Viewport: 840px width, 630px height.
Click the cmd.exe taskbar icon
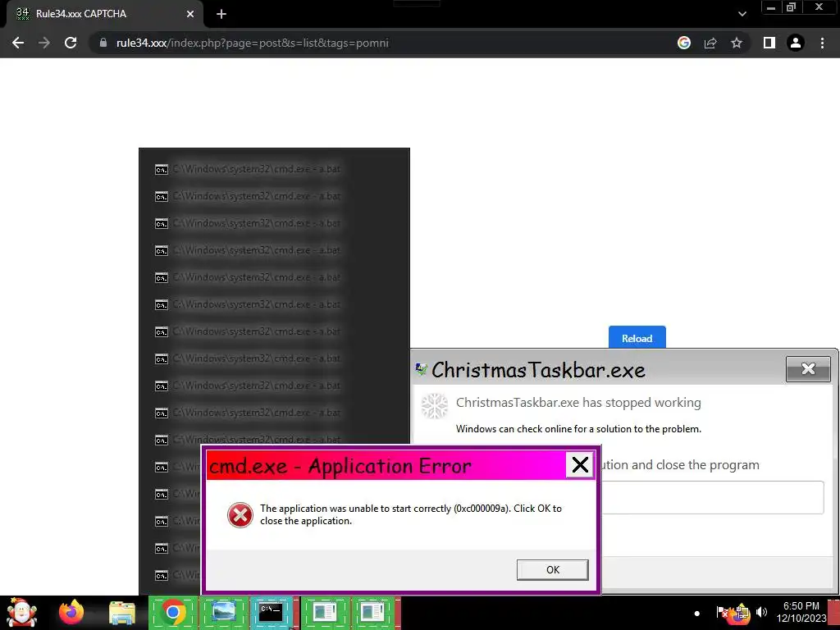(x=273, y=612)
